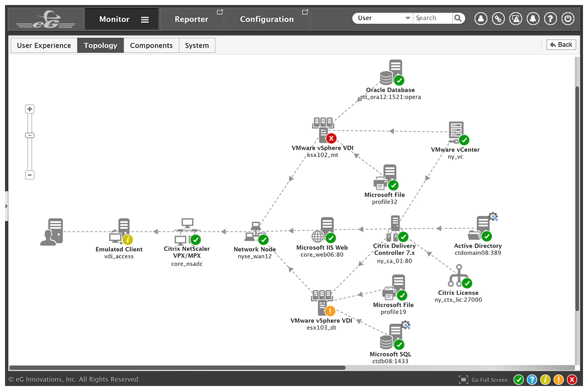Open the VMware vSphere VDI esx103_dt node
Image resolution: width=588 pixels, height=391 pixels.
[323, 302]
